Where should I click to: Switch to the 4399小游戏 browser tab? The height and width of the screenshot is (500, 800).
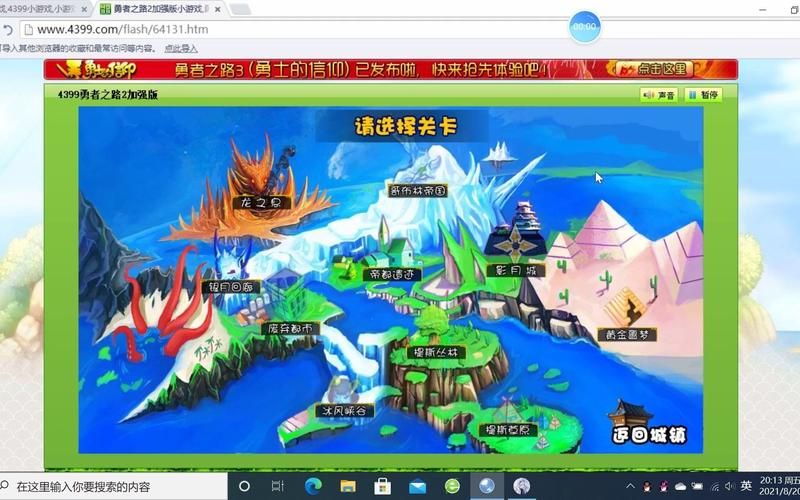coord(38,9)
